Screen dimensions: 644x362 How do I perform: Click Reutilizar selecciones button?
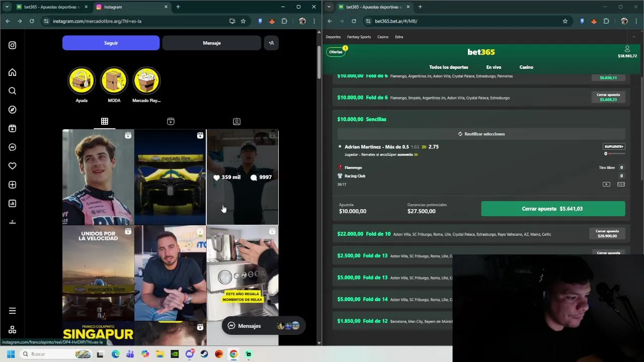point(481,134)
